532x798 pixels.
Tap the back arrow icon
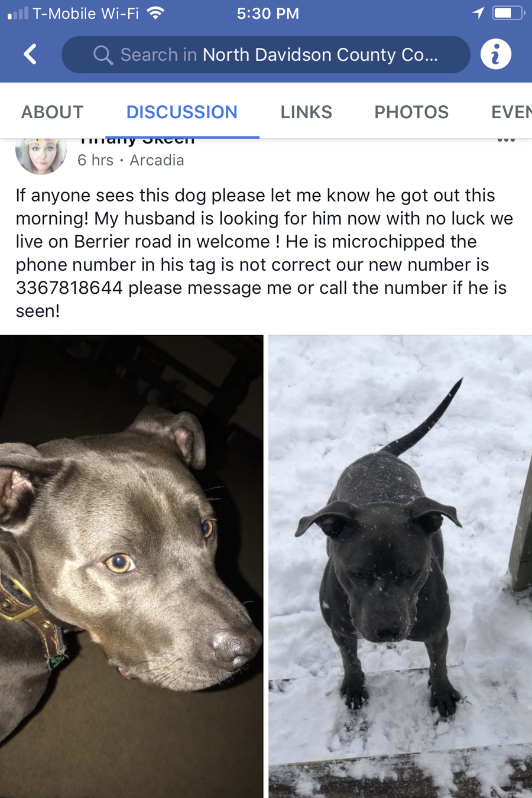click(30, 54)
